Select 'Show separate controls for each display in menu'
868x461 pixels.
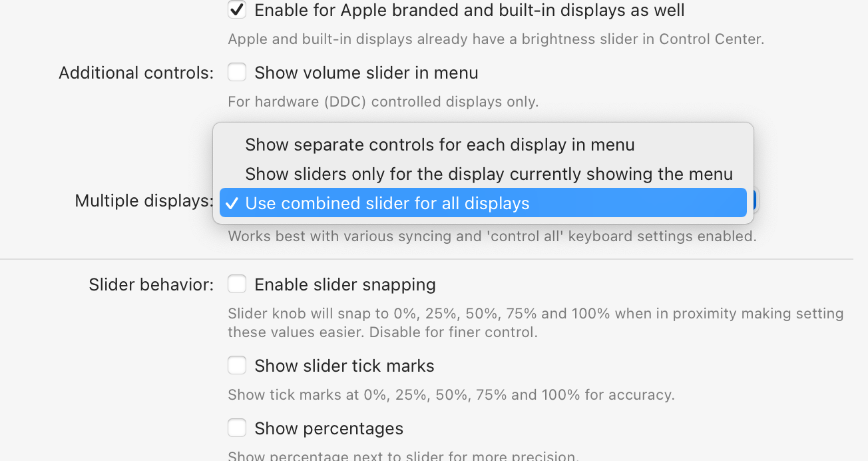(439, 145)
